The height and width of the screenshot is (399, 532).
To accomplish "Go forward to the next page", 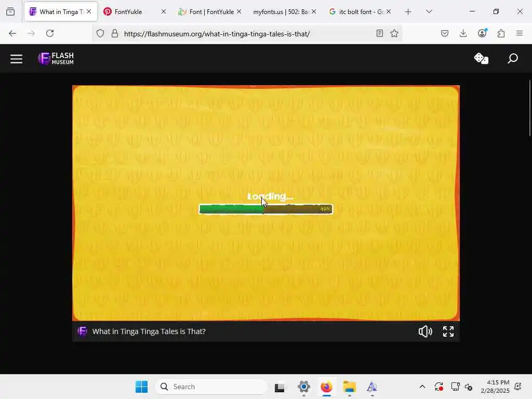I will tap(31, 33).
